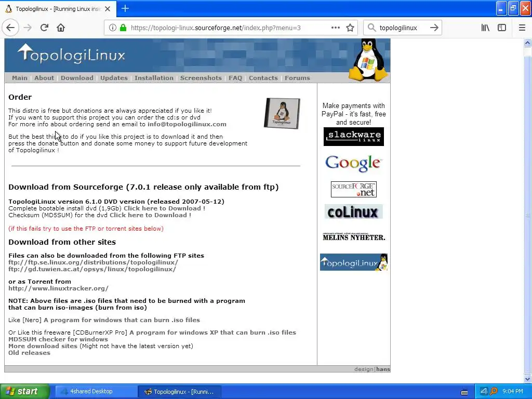This screenshot has width=532, height=399.
Task: Submit search with the arrow button
Action: (x=434, y=28)
